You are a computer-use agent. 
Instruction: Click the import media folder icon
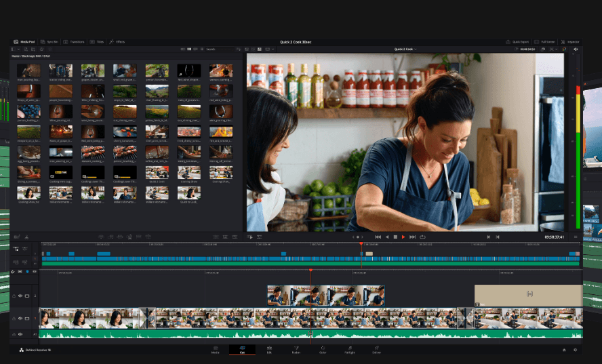pos(33,49)
